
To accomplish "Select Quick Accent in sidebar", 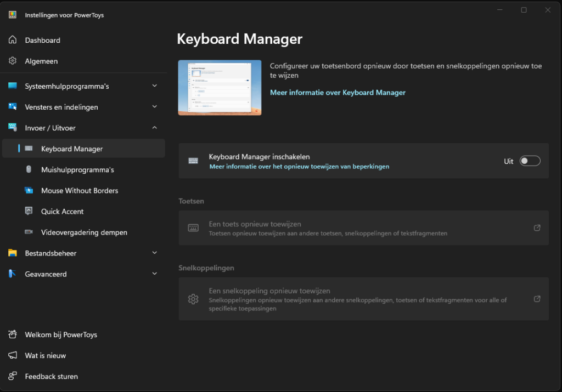I will [83, 211].
